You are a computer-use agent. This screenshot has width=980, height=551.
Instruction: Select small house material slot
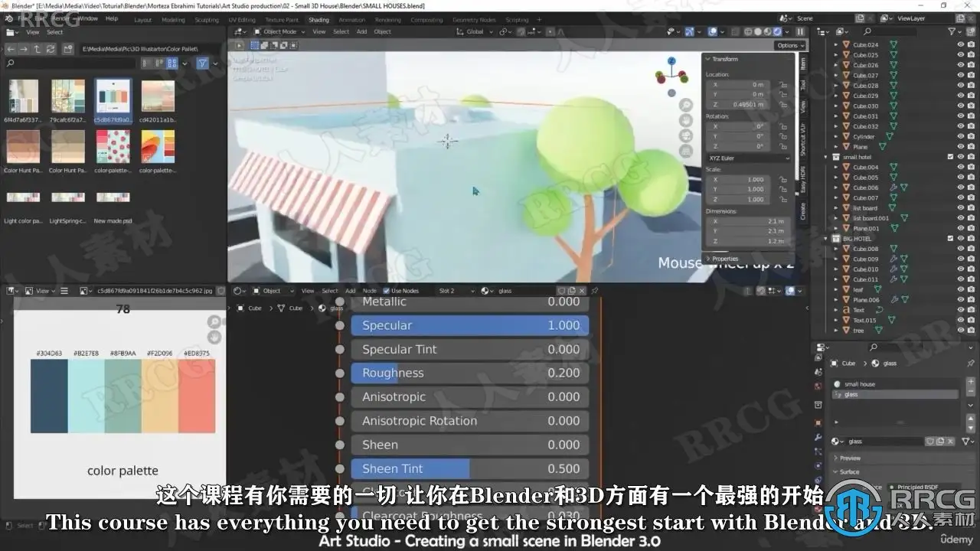click(896, 384)
